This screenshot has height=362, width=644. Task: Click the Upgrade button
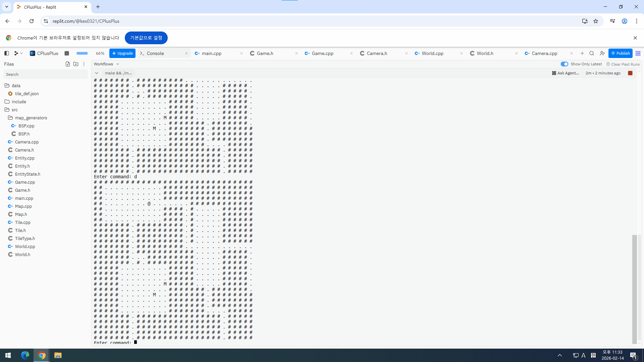[x=122, y=53]
